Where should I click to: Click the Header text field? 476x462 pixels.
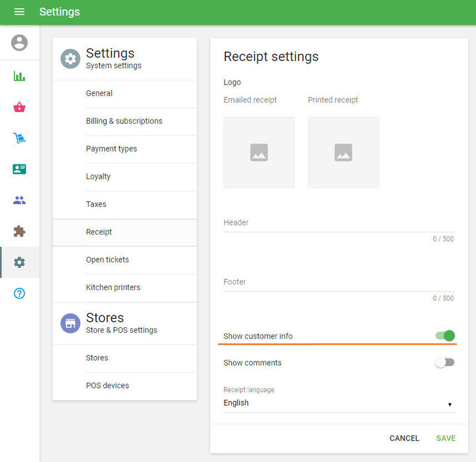[339, 224]
